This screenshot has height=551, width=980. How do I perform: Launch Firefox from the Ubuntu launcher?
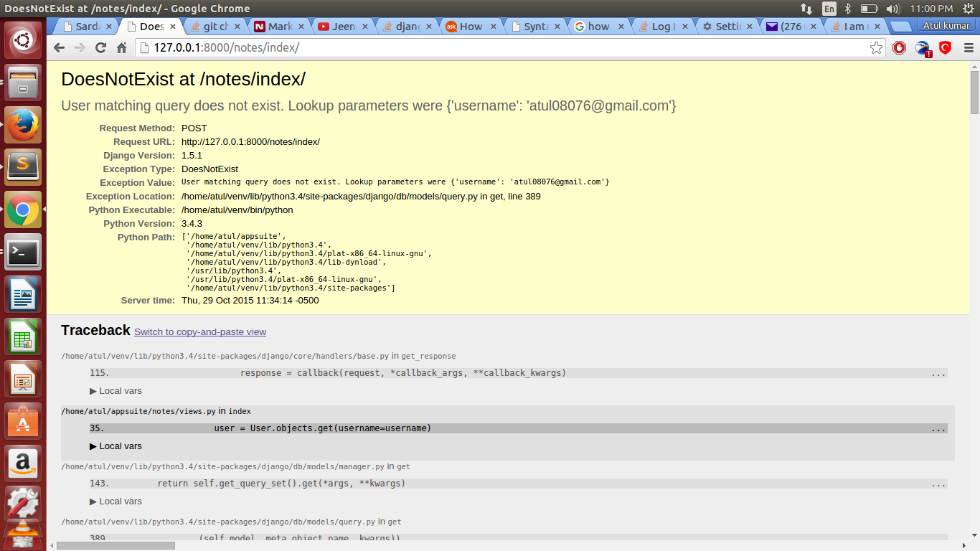[23, 125]
